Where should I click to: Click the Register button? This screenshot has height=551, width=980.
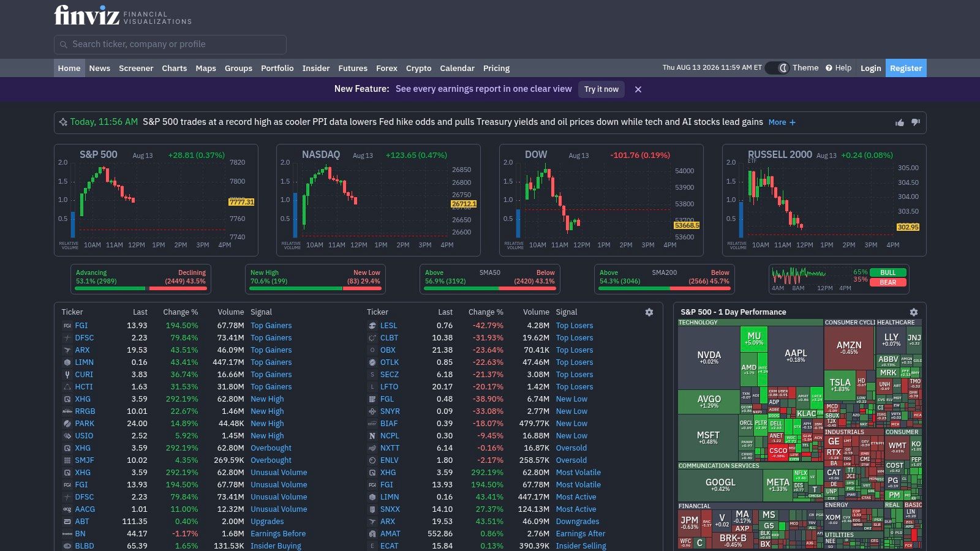906,68
